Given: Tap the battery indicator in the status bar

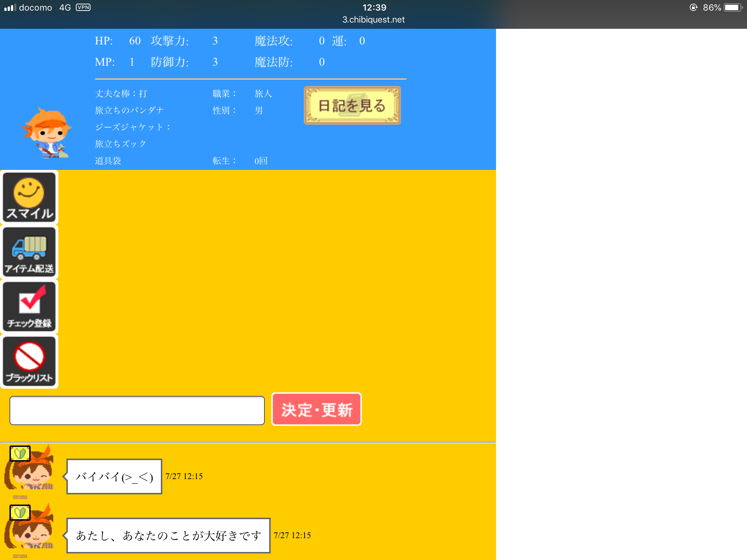Looking at the screenshot, I should coord(732,8).
